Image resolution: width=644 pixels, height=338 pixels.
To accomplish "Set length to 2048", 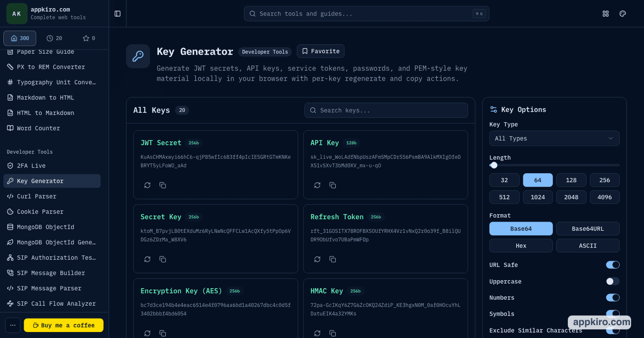I will pyautogui.click(x=571, y=197).
